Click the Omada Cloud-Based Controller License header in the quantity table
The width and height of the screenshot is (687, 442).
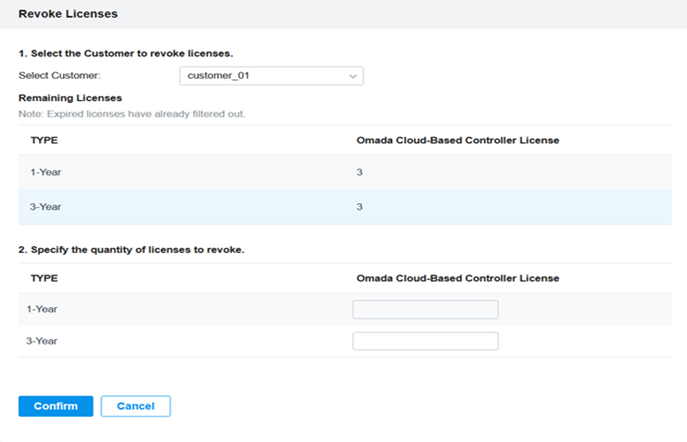pyautogui.click(x=457, y=278)
